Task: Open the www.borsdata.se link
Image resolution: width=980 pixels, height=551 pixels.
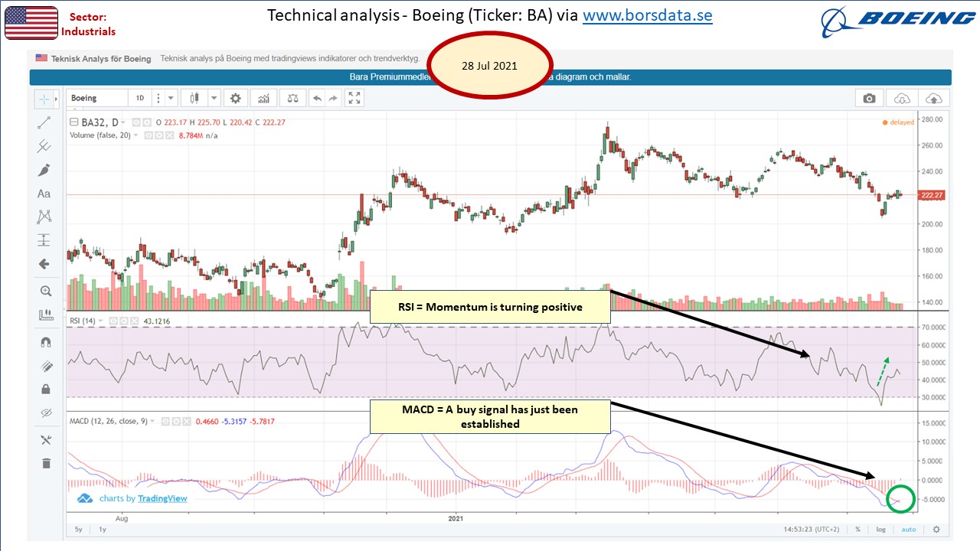Action: 648,15
